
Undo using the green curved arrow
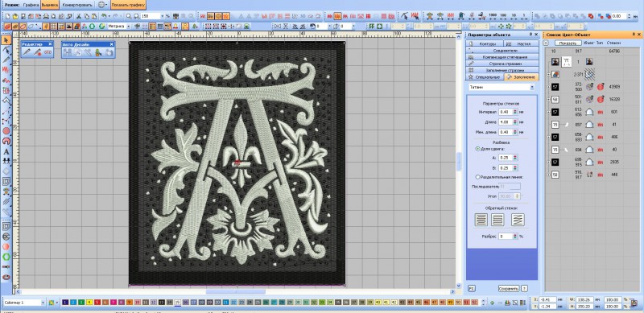point(104,16)
